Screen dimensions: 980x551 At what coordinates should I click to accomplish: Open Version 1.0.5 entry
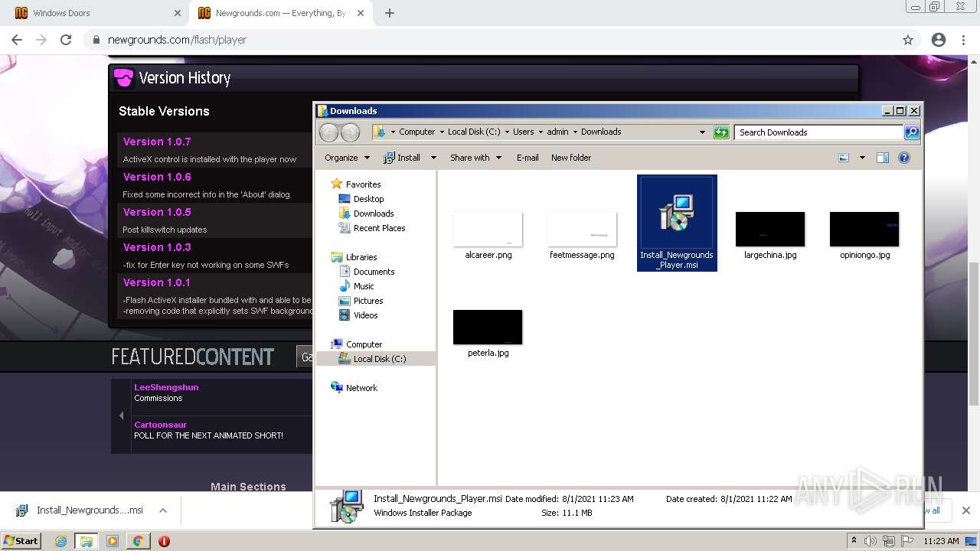click(x=157, y=212)
